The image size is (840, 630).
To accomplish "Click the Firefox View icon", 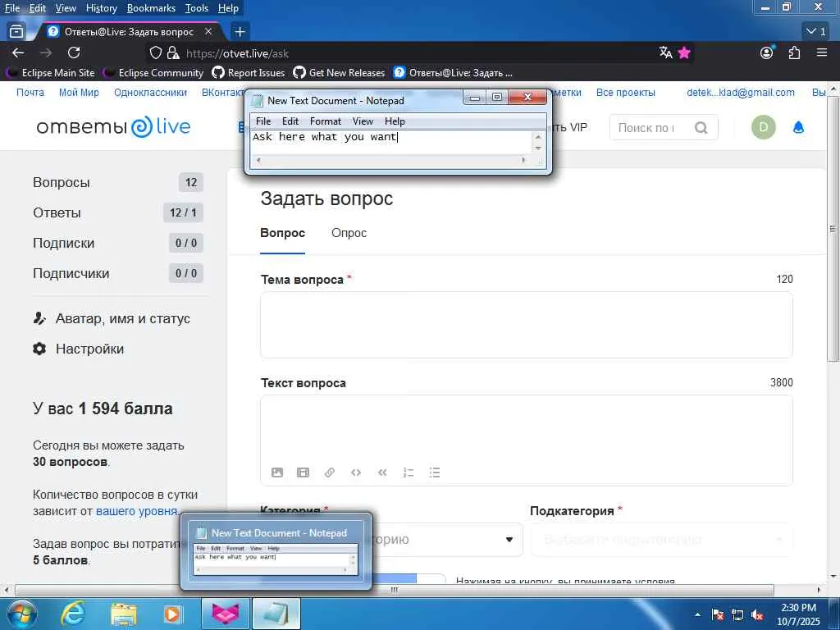I will 16,32.
